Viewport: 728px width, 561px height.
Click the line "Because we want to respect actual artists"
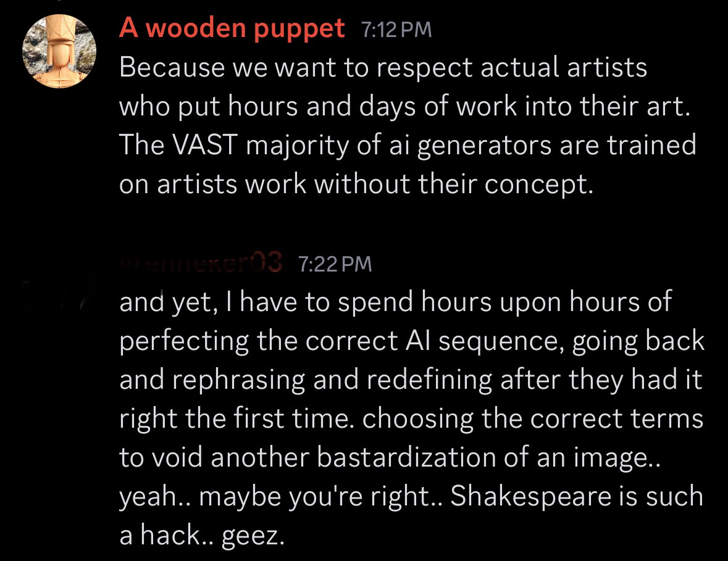383,67
